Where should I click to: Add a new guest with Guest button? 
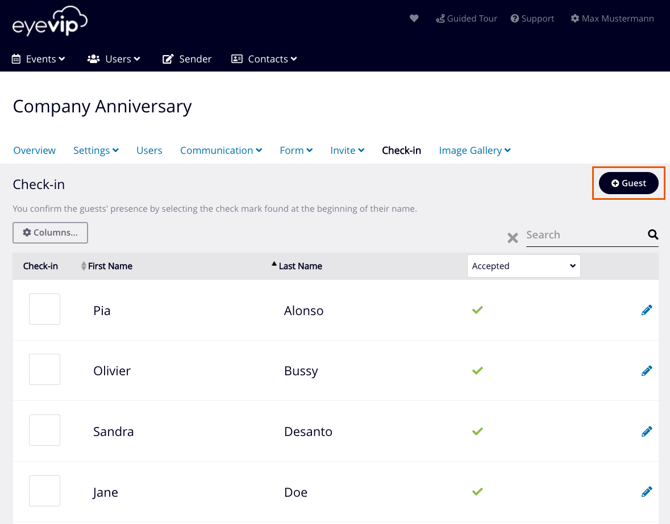point(628,183)
